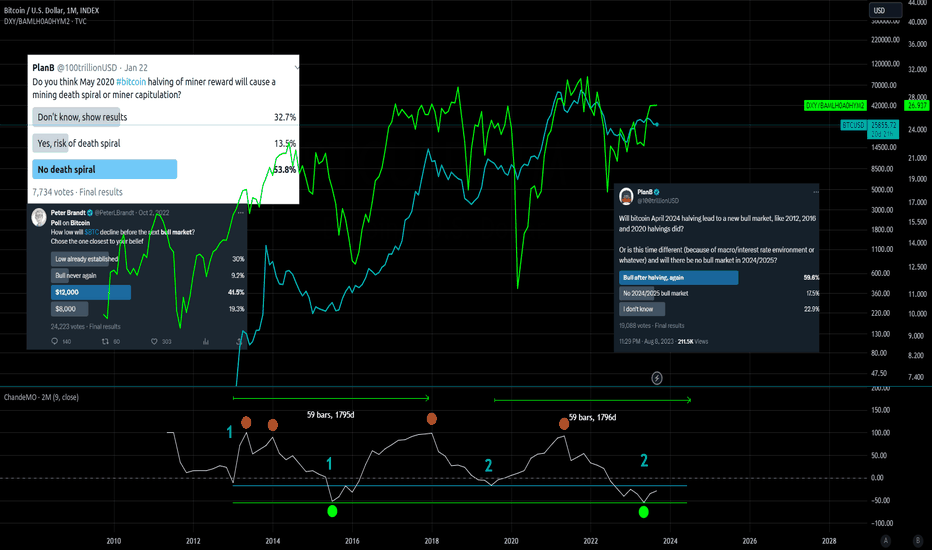Select the "I don't know" poll option
Viewport: 932px width, 550px height.
[642, 309]
